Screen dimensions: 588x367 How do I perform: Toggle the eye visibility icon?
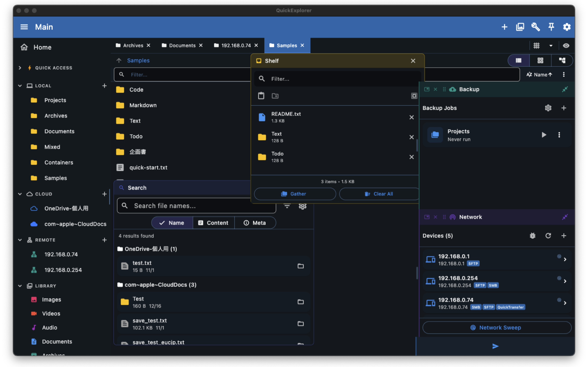pos(566,46)
